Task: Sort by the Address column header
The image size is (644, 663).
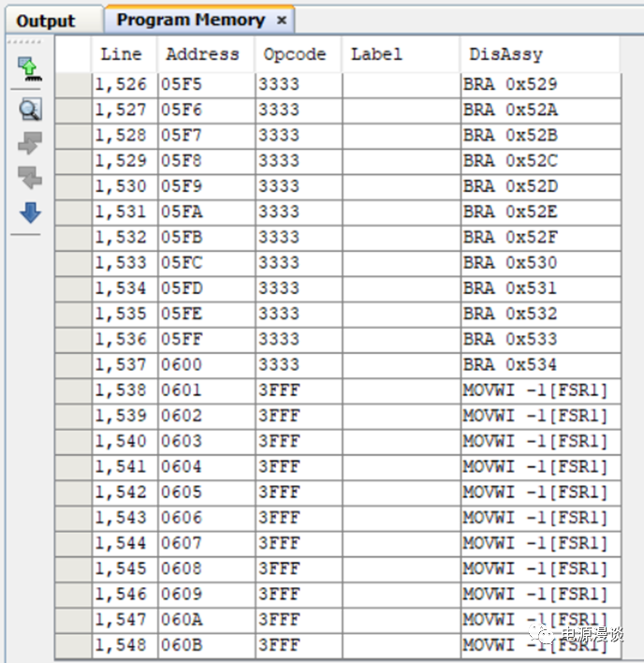Action: click(202, 54)
